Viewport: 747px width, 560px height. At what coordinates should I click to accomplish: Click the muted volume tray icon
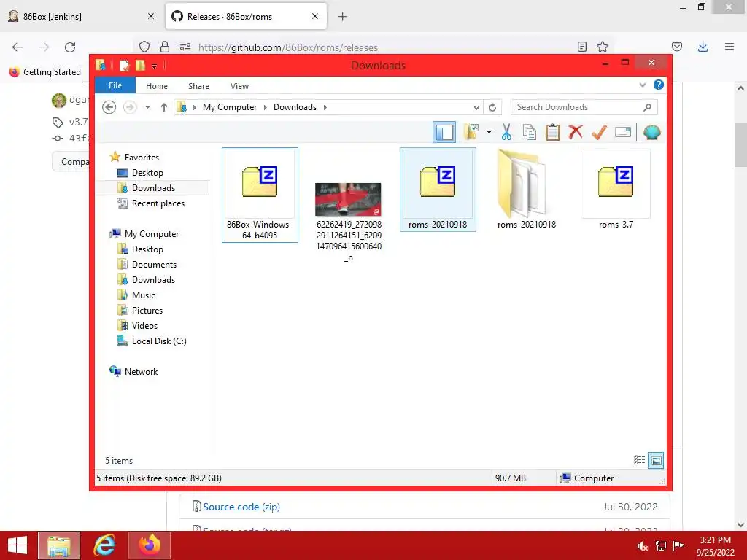point(643,546)
